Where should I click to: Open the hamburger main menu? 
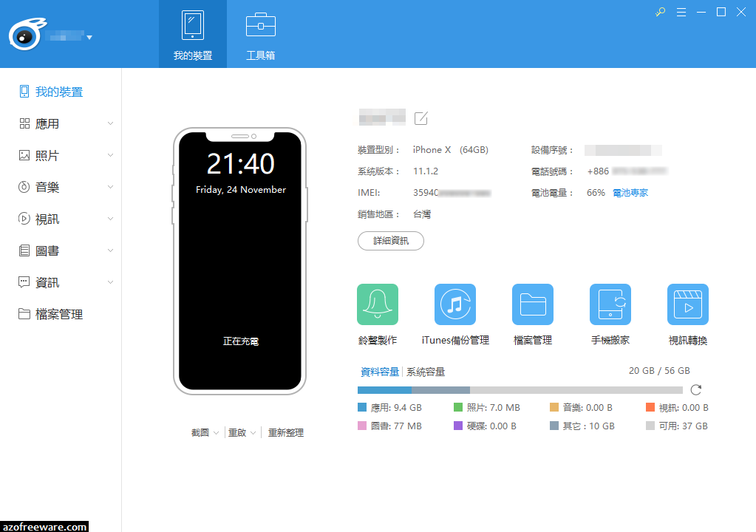tap(681, 12)
